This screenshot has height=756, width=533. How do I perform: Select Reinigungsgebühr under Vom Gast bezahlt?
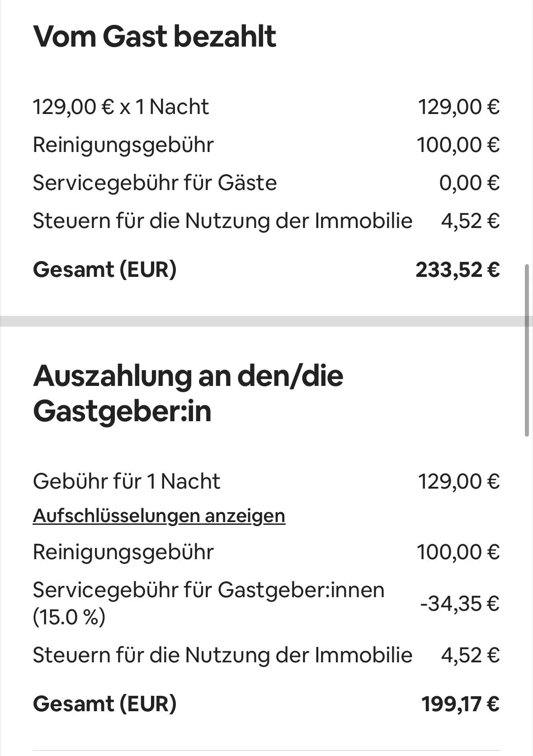point(123,145)
